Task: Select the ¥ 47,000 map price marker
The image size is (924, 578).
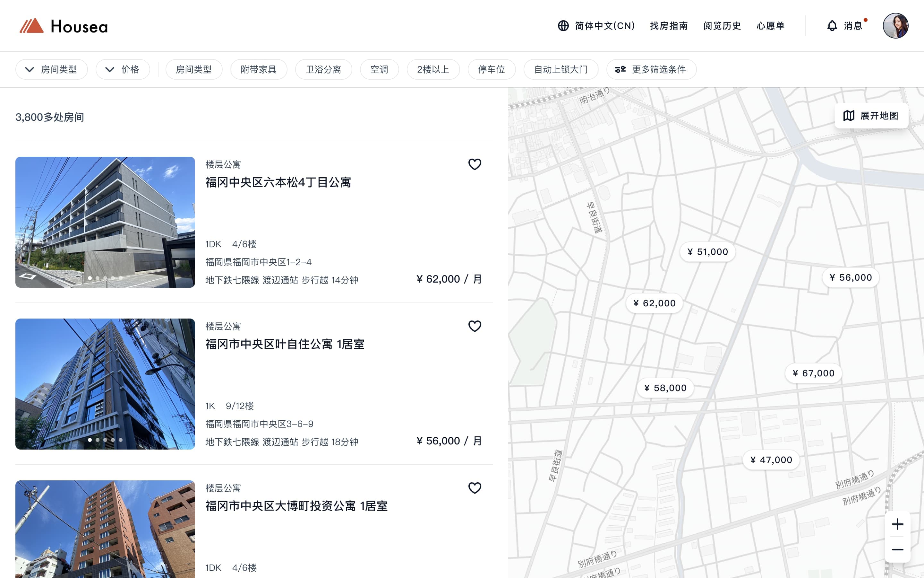Action: pos(771,460)
